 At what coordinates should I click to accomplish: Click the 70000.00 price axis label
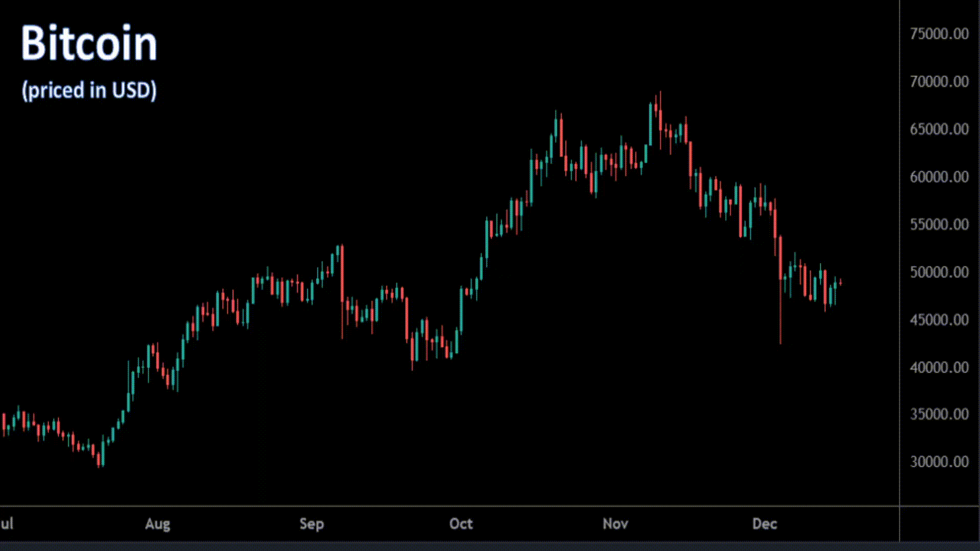click(939, 82)
